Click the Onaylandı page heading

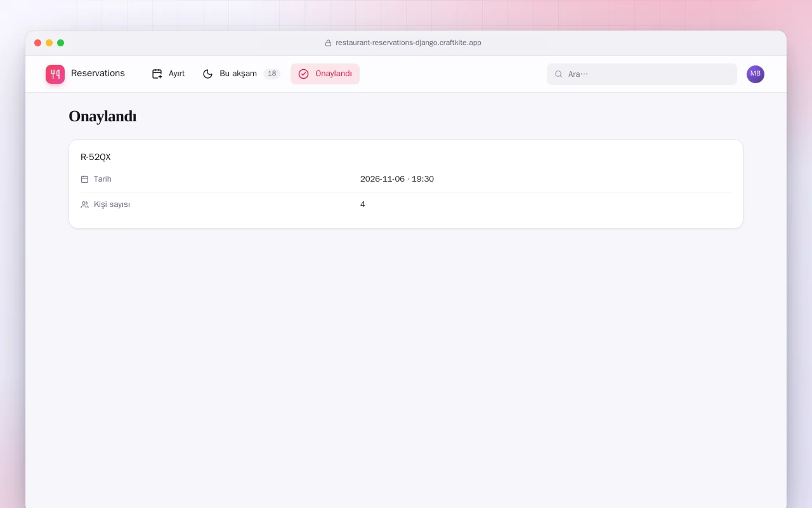coord(103,116)
